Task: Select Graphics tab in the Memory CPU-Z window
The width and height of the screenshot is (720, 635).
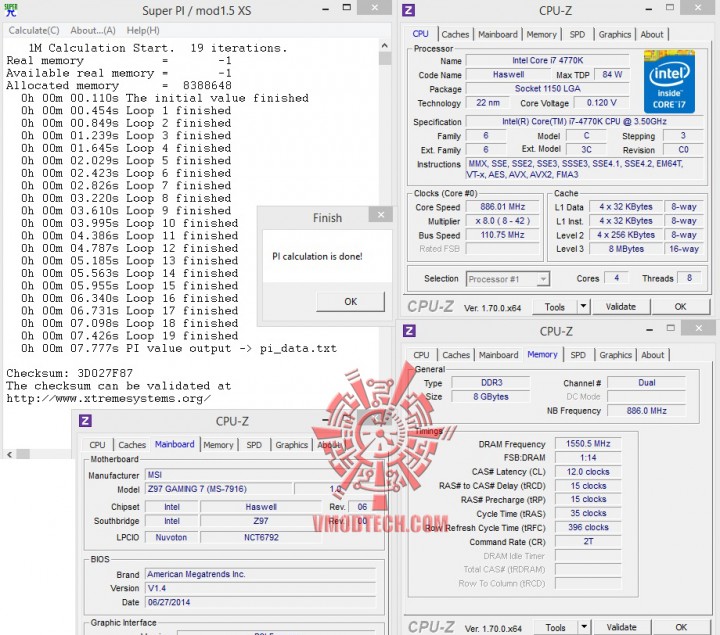Action: pyautogui.click(x=615, y=355)
